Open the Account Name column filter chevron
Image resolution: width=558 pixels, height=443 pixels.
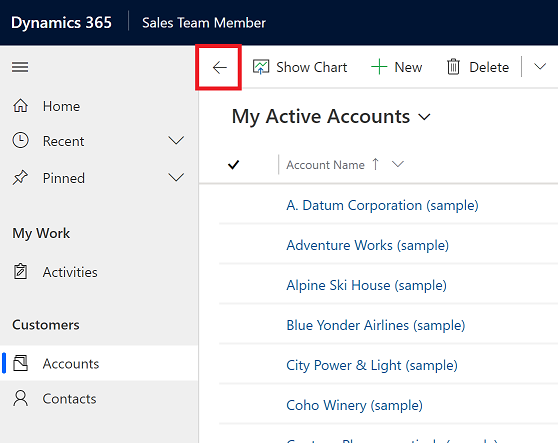click(x=398, y=164)
